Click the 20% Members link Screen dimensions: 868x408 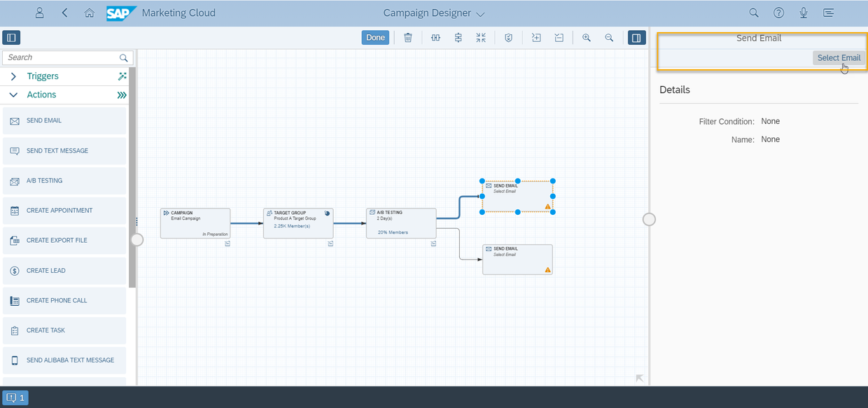(393, 232)
